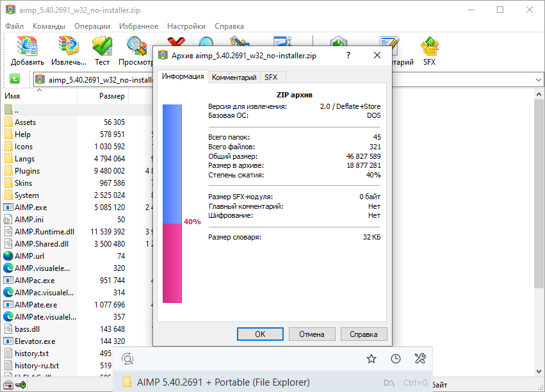The width and height of the screenshot is (545, 392).
Task: Click the dictionary size value 32 КБ
Action: tap(371, 237)
